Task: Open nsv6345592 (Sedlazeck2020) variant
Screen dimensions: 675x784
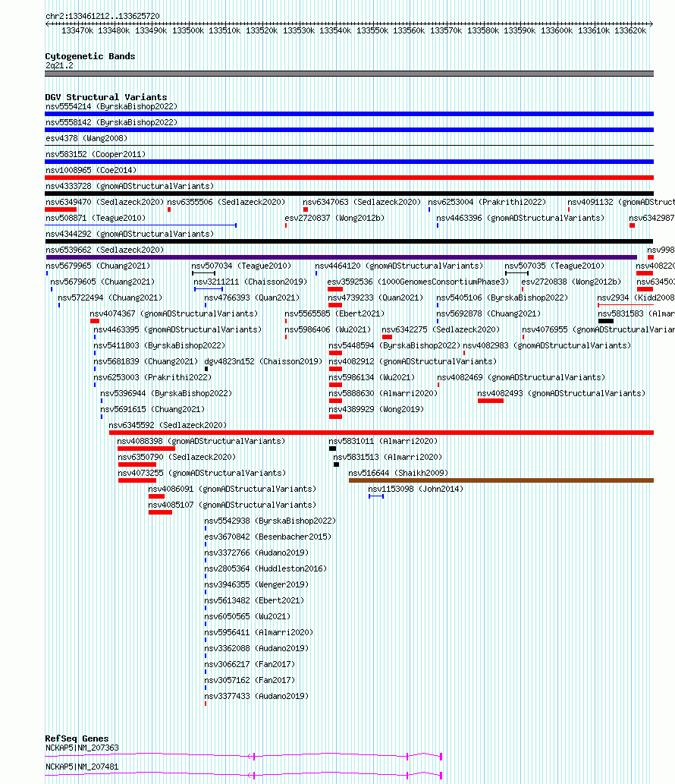Action: pos(168,426)
